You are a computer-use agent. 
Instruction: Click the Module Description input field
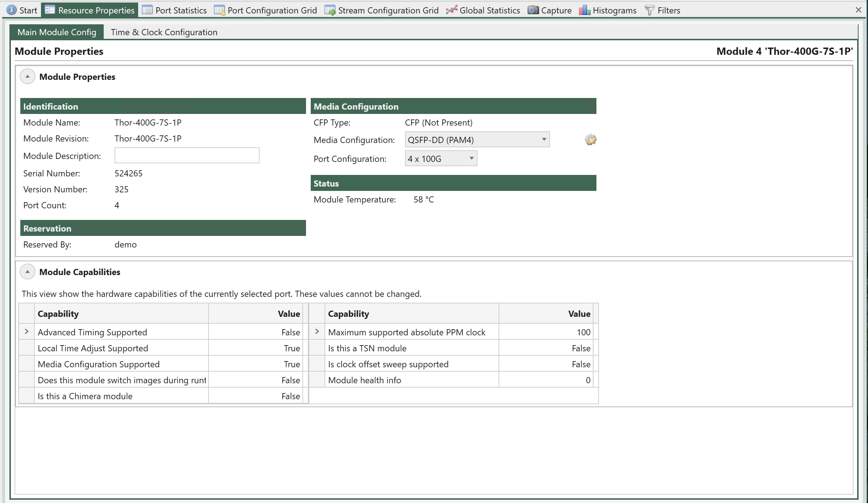(x=187, y=156)
